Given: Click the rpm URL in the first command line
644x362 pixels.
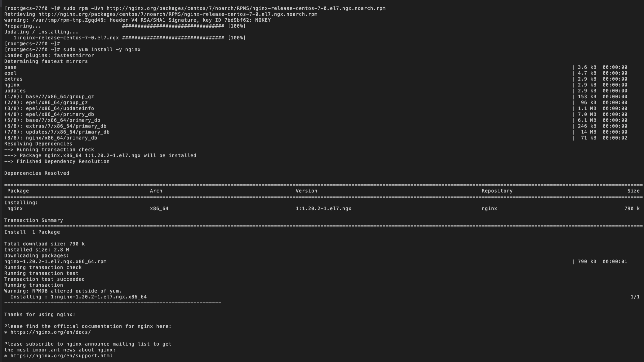Looking at the screenshot, I should pyautogui.click(x=246, y=8).
